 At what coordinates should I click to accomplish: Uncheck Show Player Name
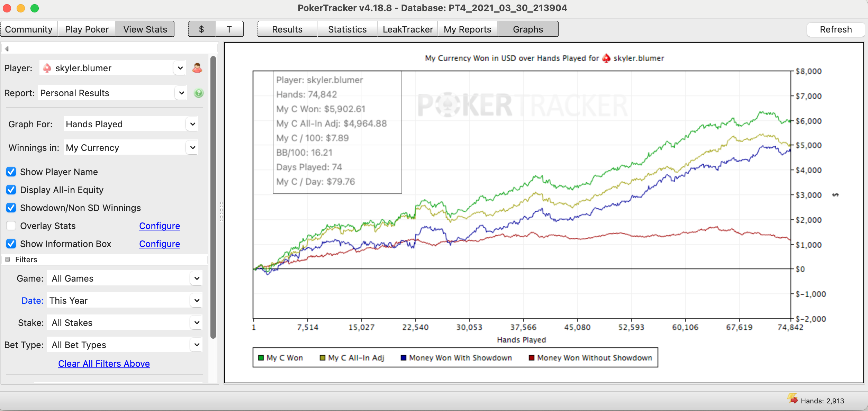point(11,172)
